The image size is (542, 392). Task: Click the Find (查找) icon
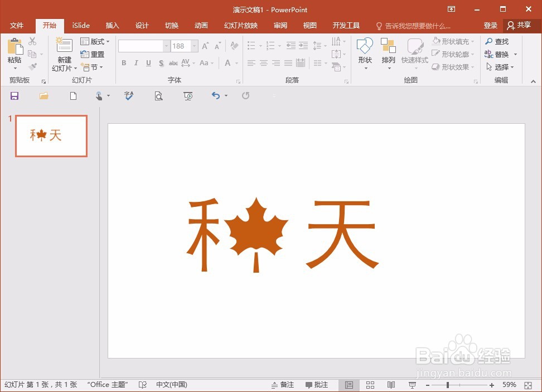tap(498, 41)
